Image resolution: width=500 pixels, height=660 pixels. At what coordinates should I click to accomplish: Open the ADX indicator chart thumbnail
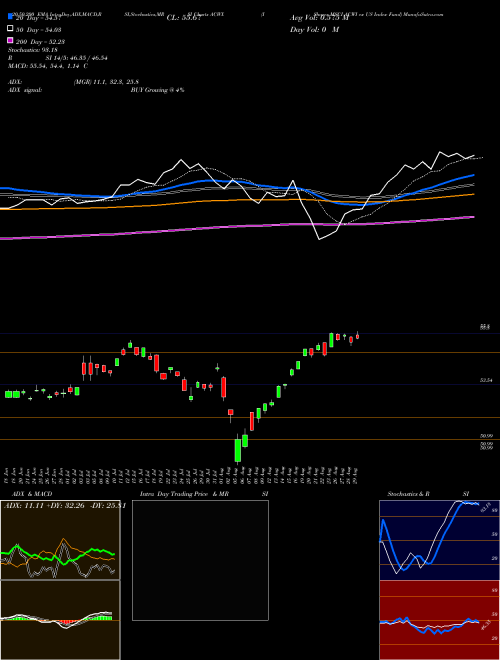tap(60, 540)
